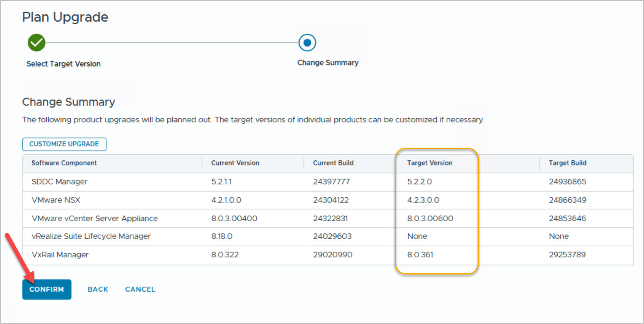Confirm the upgrade plan
This screenshot has width=644, height=324.
[x=47, y=289]
